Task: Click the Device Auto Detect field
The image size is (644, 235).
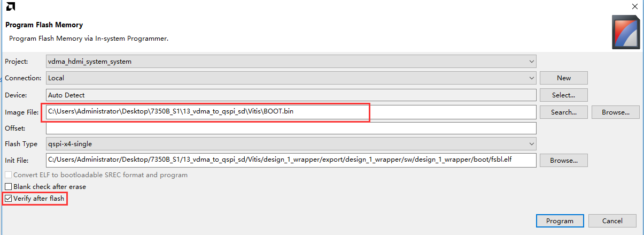Action: (x=291, y=95)
